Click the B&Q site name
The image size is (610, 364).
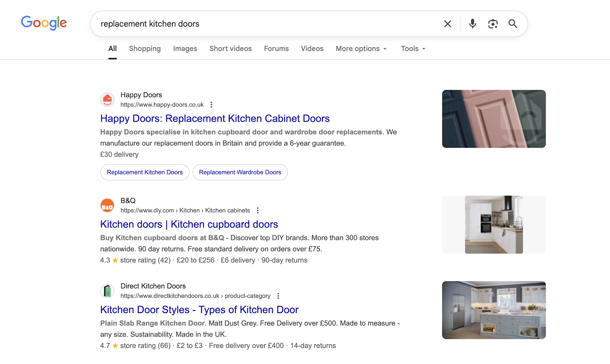(x=128, y=201)
